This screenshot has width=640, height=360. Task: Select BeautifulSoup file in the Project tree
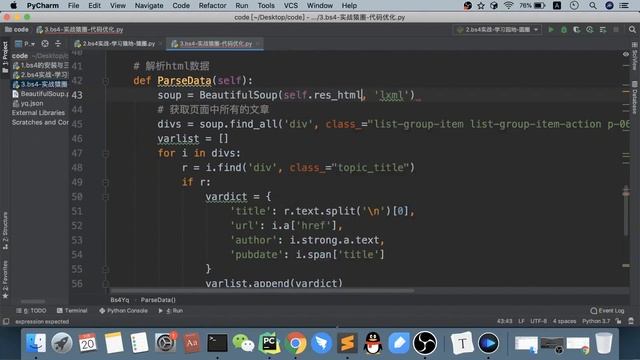pyautogui.click(x=40, y=94)
